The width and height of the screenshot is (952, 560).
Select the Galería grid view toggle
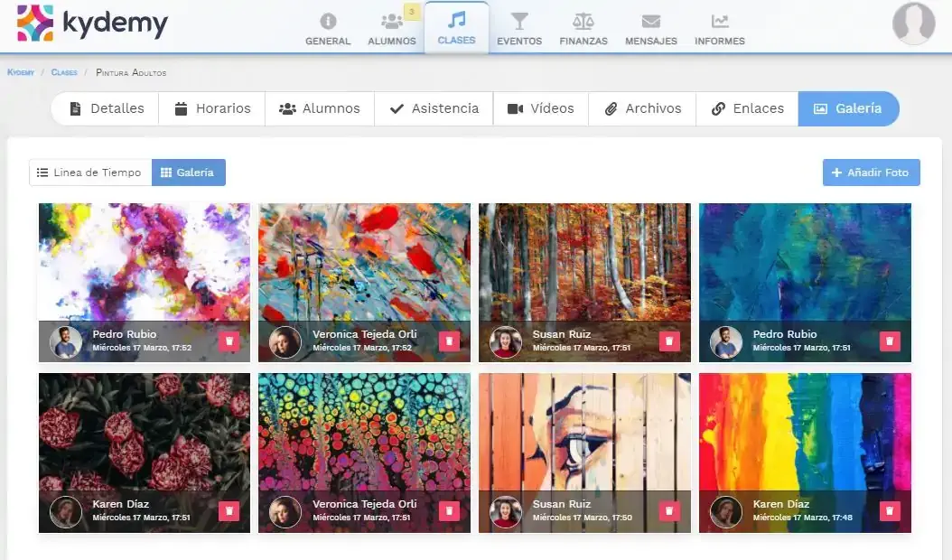pos(188,173)
